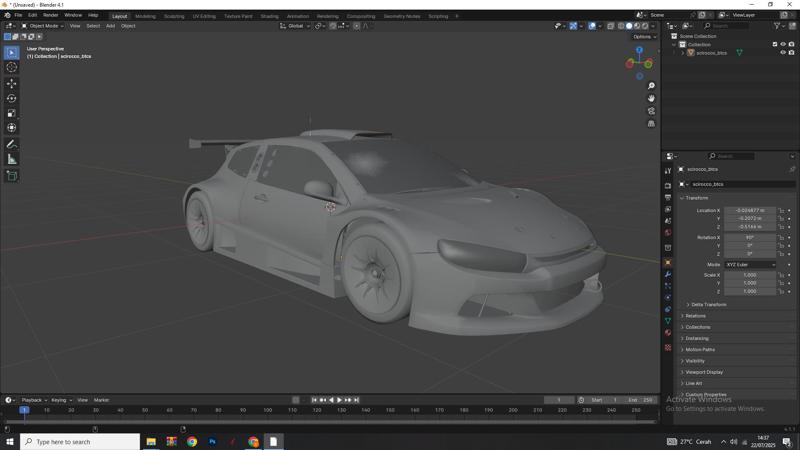Open the viewport Options dropdown
Screen dimensions: 800x450
(x=644, y=37)
